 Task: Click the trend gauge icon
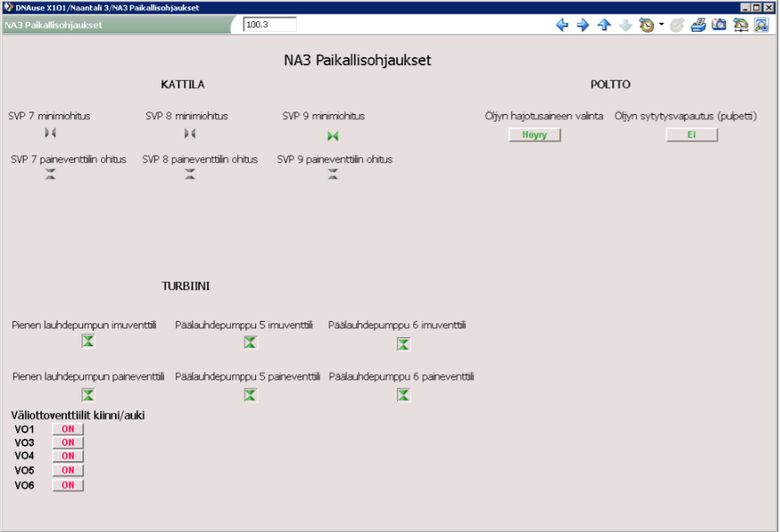741,25
